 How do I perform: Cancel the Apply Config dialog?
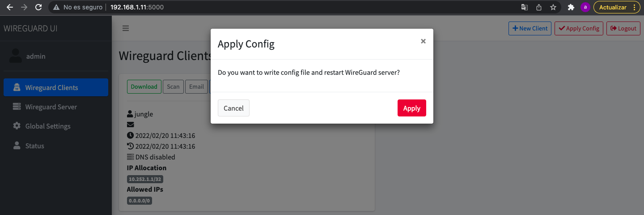coord(233,108)
